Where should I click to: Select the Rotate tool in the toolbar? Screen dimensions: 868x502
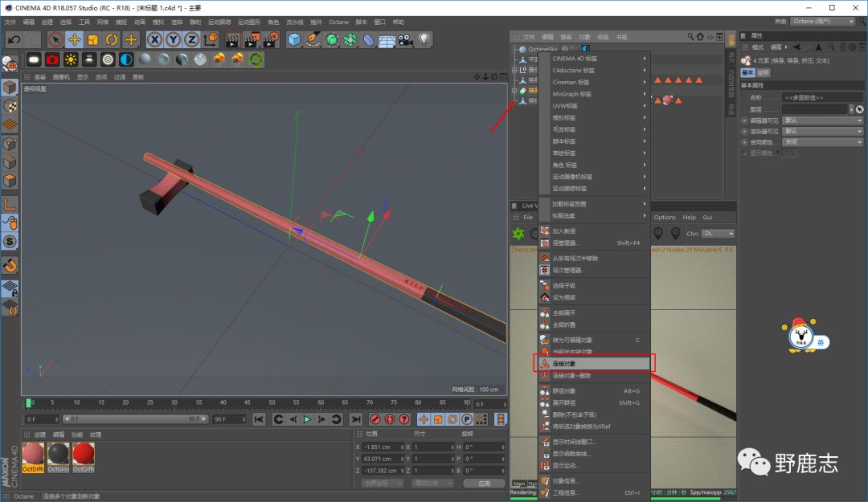[112, 39]
